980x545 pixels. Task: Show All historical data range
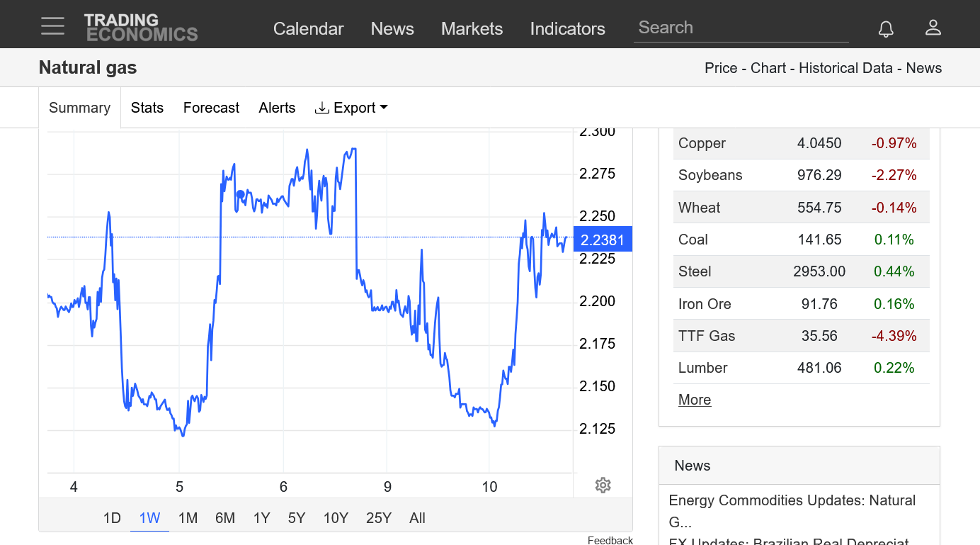pos(417,518)
